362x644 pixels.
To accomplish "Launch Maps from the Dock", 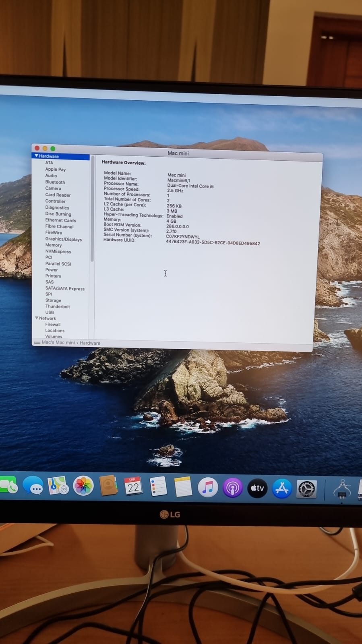I will pos(58,486).
